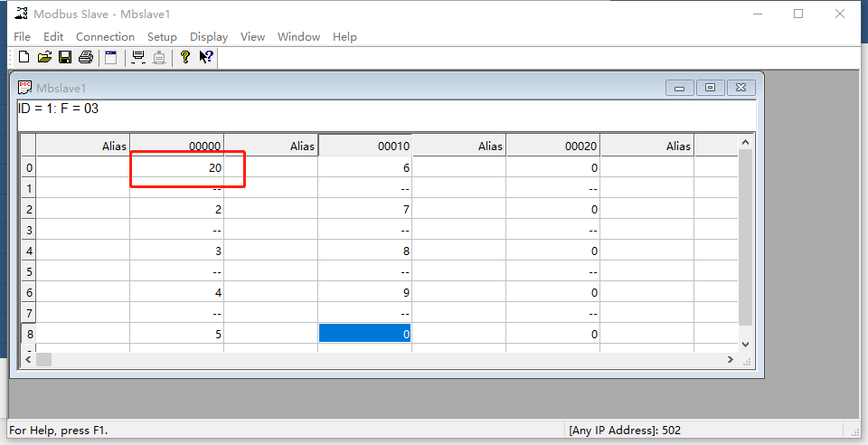Screen dimensions: 868x445
Task: Select the cell with value 3 in column 00000
Action: (x=176, y=251)
